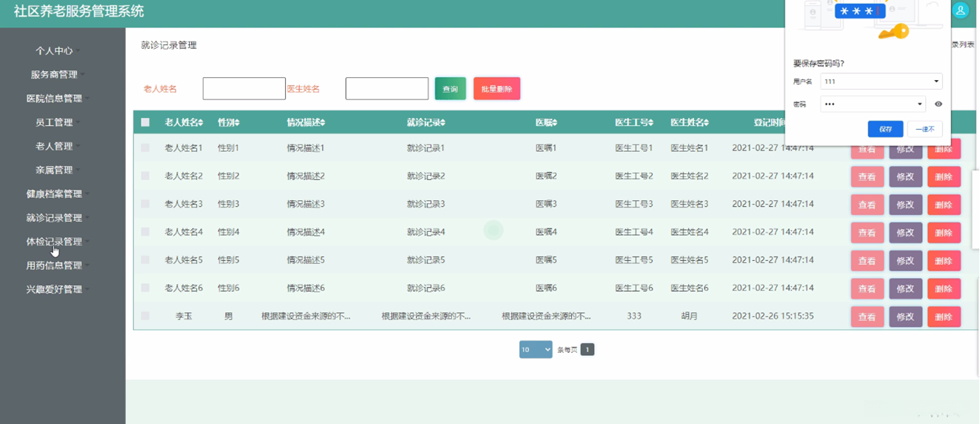
Task: Click 删除 for the 李玉 row
Action: pyautogui.click(x=944, y=317)
